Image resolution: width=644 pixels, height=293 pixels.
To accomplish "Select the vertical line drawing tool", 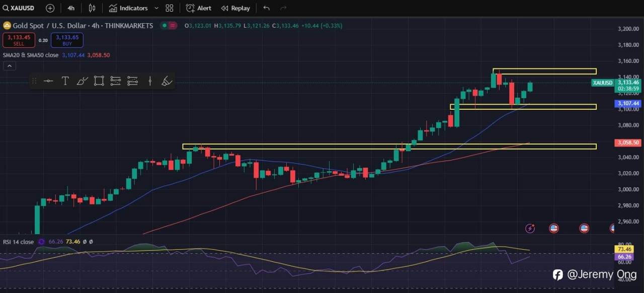I will click(x=150, y=81).
